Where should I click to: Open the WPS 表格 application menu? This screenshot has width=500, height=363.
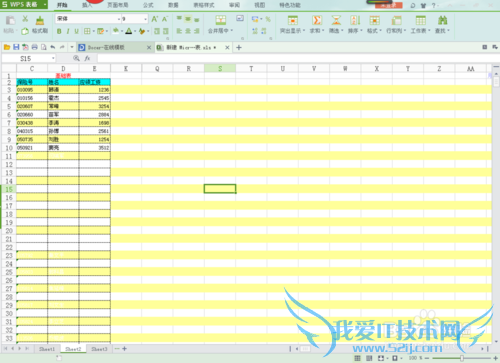coord(24,5)
